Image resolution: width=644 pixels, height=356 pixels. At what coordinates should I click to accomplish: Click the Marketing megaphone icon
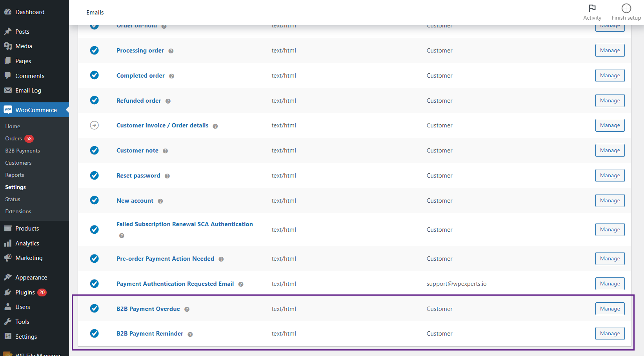coord(8,258)
